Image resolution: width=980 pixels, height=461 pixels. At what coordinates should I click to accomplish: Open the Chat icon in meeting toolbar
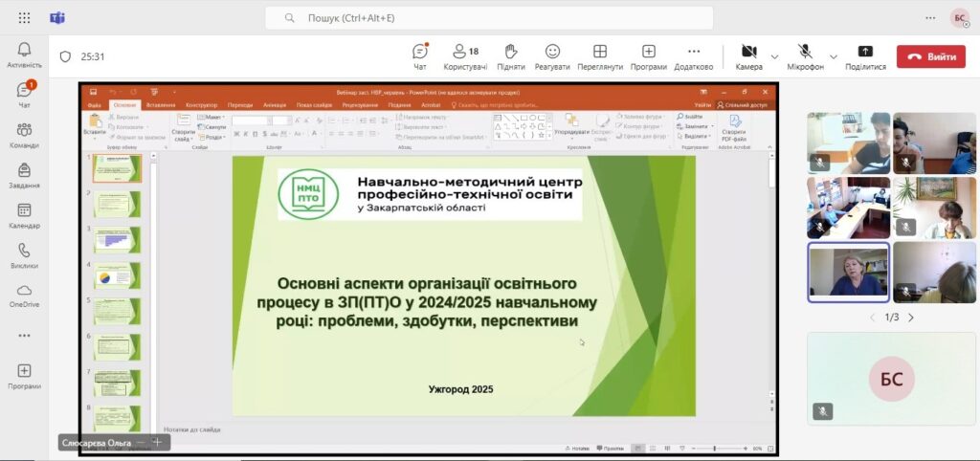[x=419, y=55]
